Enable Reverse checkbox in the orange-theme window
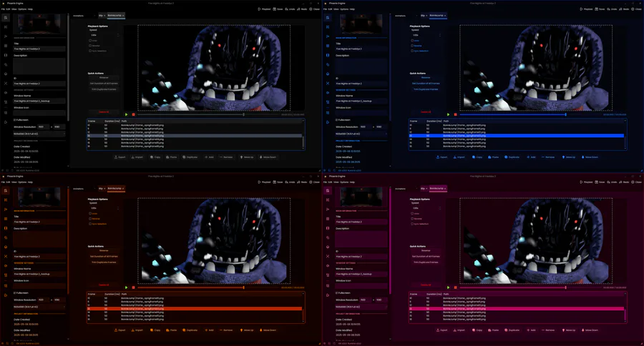This screenshot has height=346, width=644. click(x=90, y=218)
